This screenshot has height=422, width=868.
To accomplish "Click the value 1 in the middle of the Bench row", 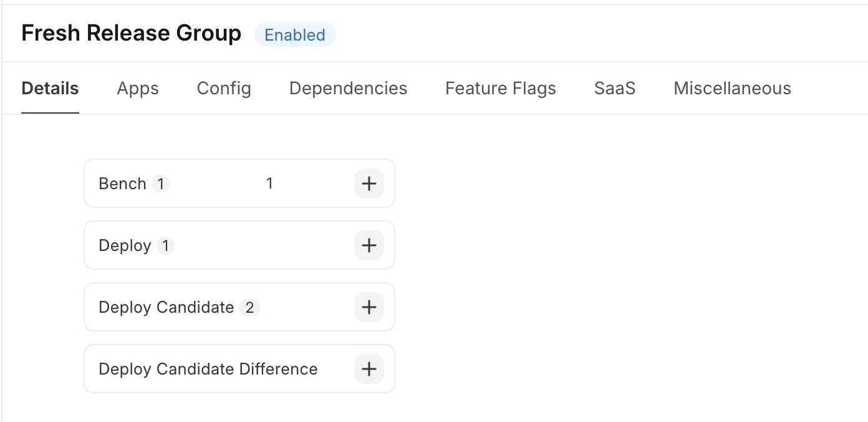I will 269,184.
